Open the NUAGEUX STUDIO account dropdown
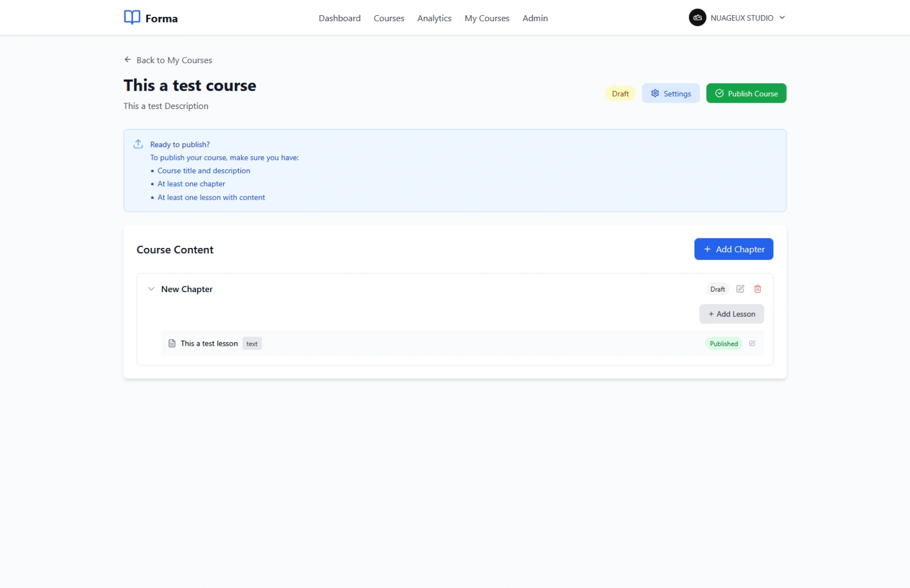The image size is (910, 588). (782, 17)
